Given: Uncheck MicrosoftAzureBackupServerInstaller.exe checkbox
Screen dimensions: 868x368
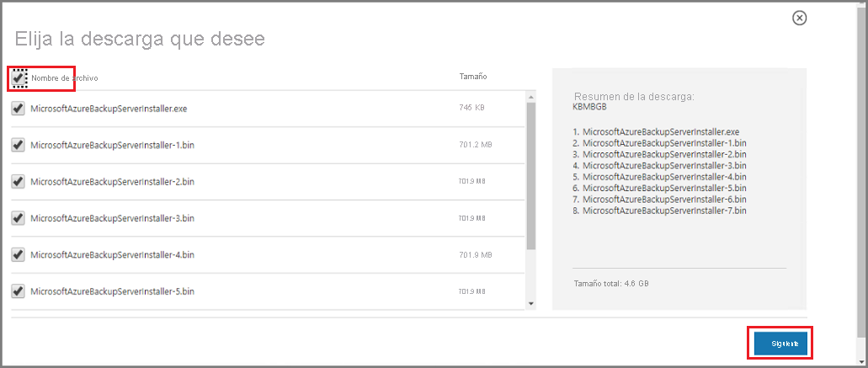Looking at the screenshot, I should coord(19,109).
